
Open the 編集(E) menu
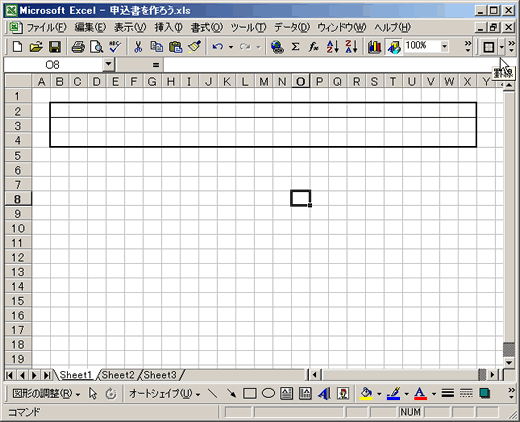[90, 27]
